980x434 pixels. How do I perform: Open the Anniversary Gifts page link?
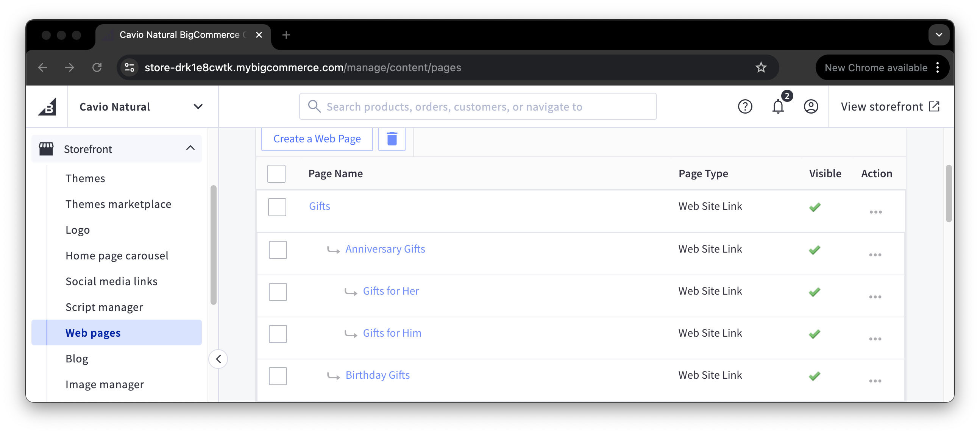click(385, 249)
